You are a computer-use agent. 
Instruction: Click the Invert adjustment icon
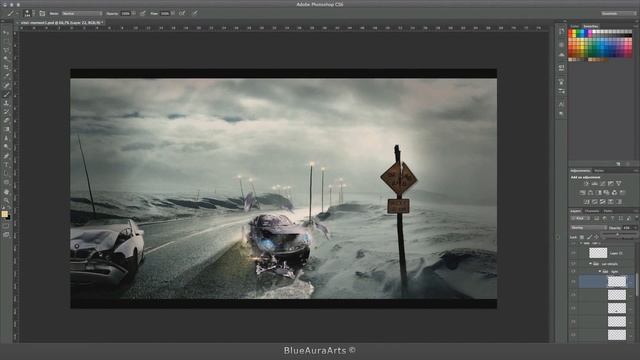tap(587, 202)
